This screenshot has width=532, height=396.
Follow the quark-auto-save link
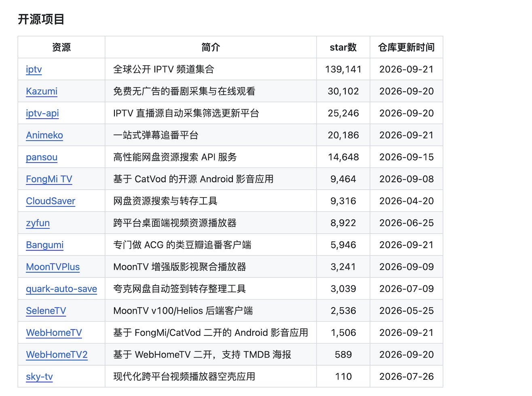tap(61, 289)
